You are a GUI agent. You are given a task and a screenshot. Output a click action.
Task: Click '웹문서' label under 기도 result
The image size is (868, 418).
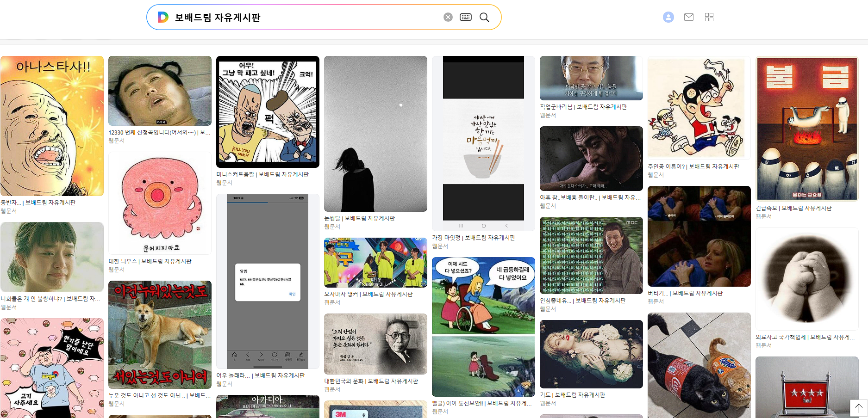coord(548,403)
